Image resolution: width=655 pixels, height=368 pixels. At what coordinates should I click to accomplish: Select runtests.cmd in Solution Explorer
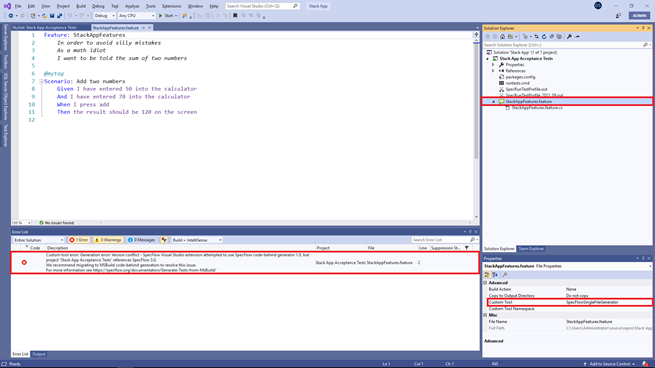517,83
